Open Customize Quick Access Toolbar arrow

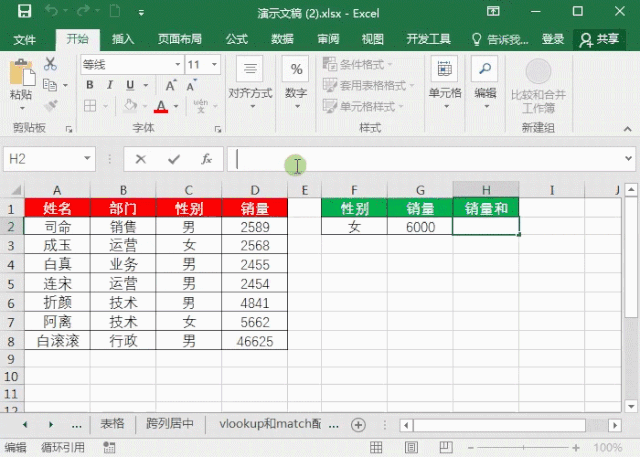coord(141,13)
